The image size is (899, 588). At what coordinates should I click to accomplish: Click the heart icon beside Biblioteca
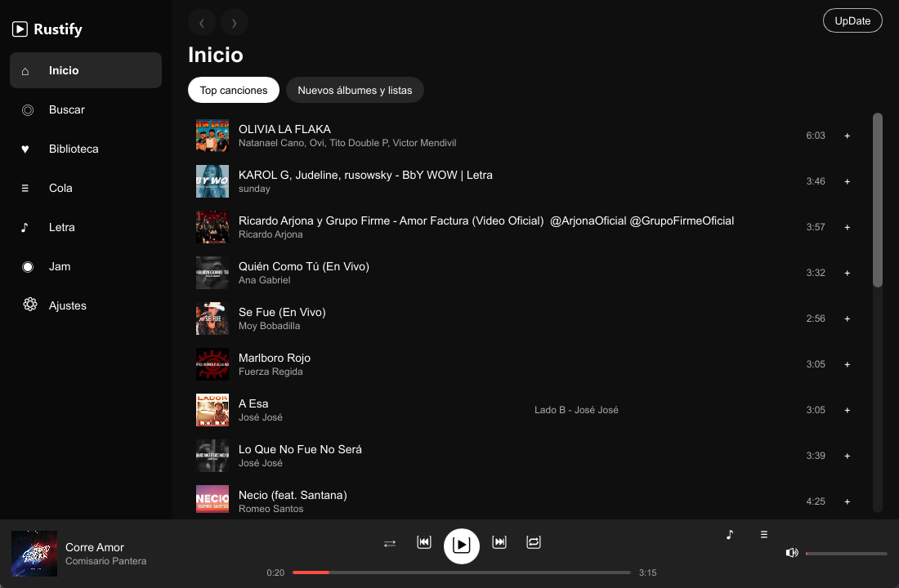(x=25, y=149)
